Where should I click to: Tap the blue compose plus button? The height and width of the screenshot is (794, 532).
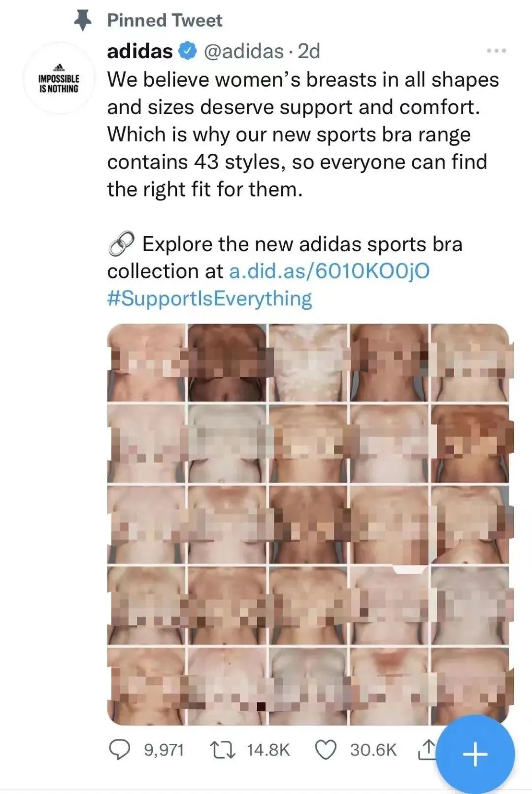pyautogui.click(x=475, y=754)
